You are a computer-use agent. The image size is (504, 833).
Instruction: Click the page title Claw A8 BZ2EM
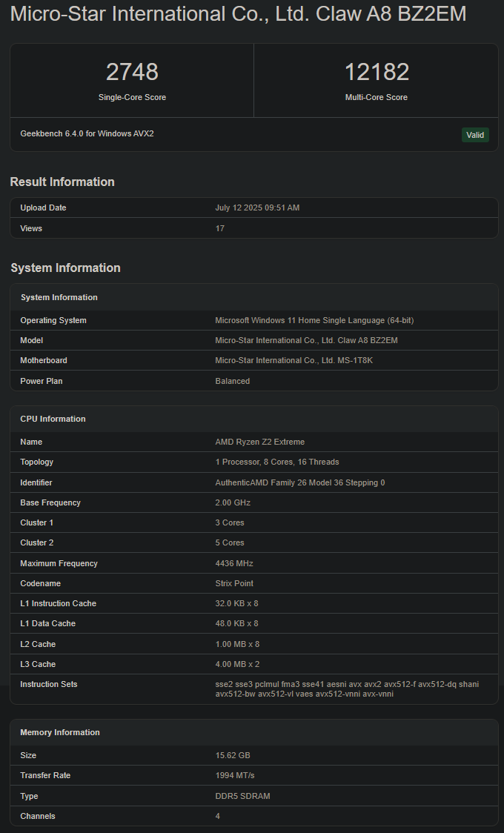(238, 13)
